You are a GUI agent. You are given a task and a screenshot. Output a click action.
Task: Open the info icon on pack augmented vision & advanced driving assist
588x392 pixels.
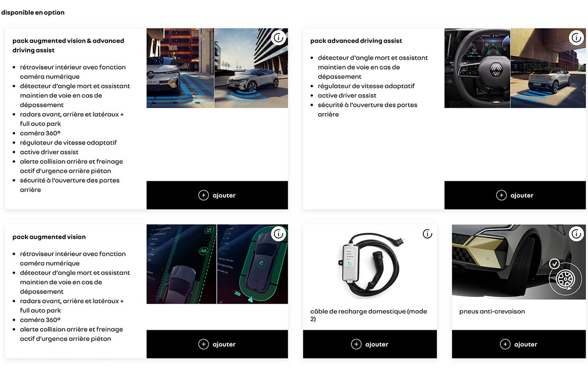coord(279,37)
